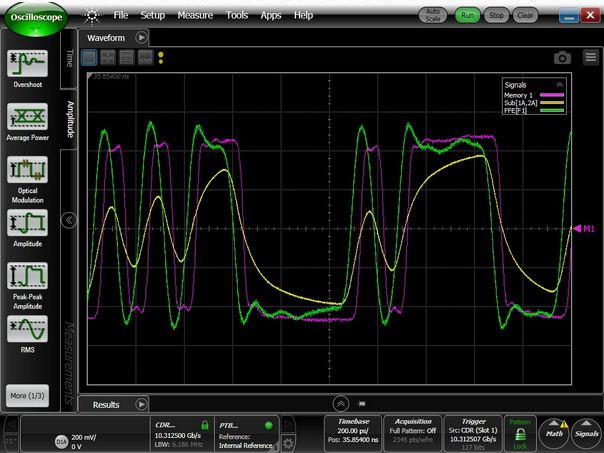Collapse the measurements sidebar arrow

pyautogui.click(x=69, y=220)
